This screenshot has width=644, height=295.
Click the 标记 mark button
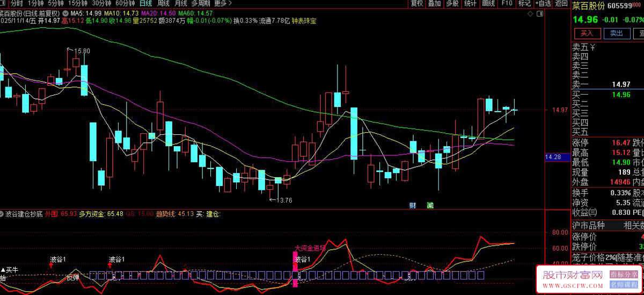click(524, 3)
